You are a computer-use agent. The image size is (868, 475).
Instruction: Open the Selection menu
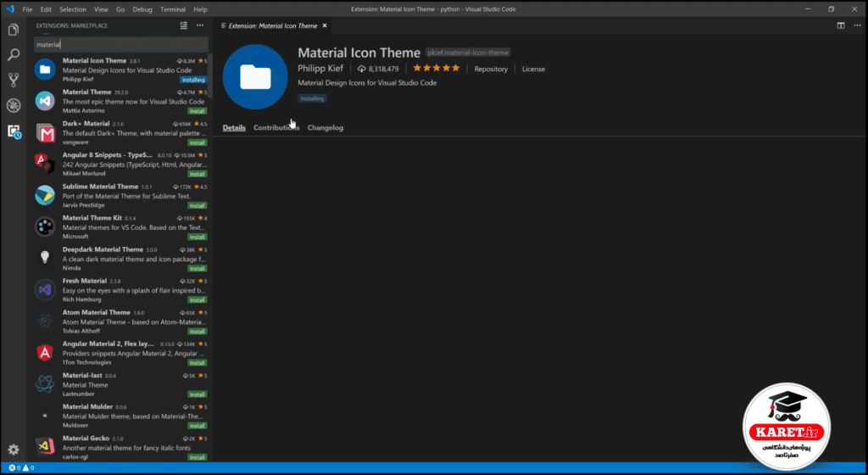pyautogui.click(x=73, y=9)
